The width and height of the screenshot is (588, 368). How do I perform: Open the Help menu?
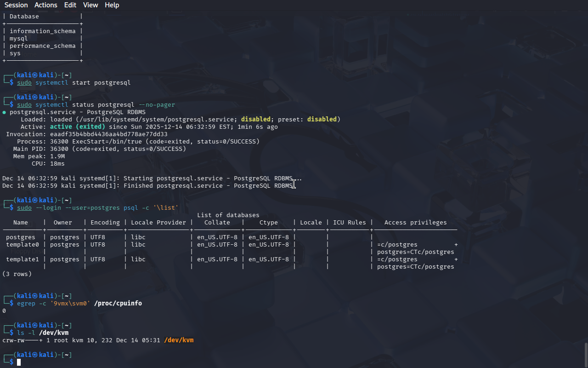(112, 5)
